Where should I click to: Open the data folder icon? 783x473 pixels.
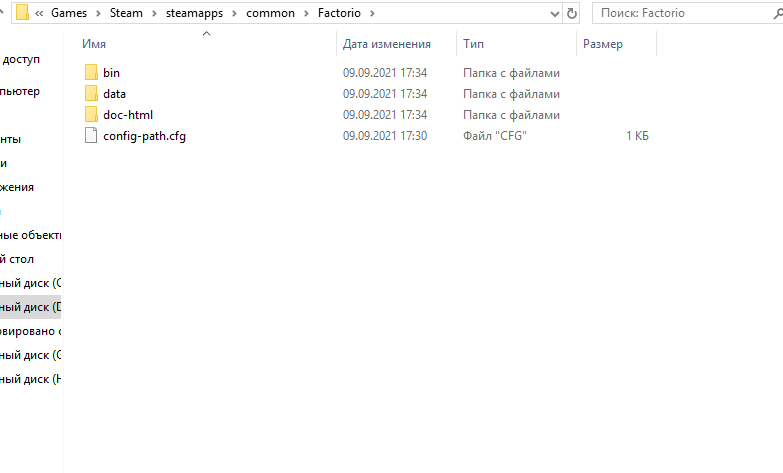pos(91,93)
